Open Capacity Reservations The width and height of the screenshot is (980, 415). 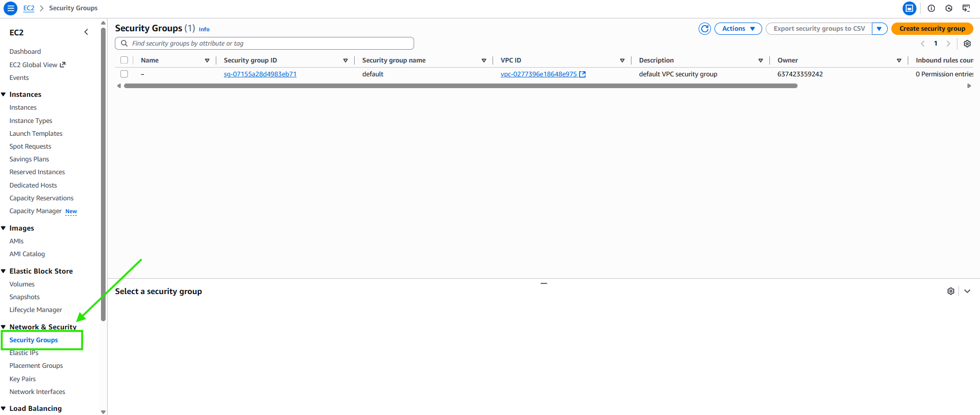tap(42, 198)
